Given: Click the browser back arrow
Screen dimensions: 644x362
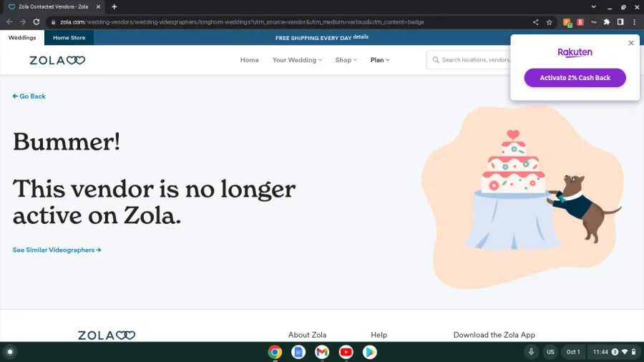Looking at the screenshot, I should tap(9, 22).
